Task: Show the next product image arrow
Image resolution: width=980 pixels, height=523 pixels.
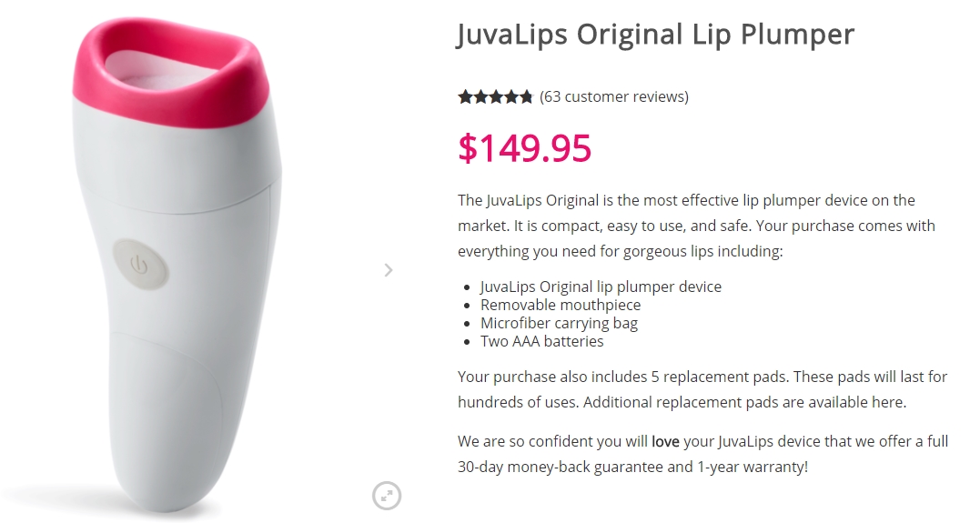Action: [x=389, y=269]
